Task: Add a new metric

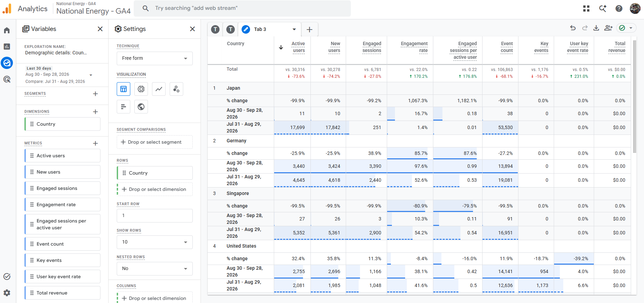Action: (x=95, y=143)
